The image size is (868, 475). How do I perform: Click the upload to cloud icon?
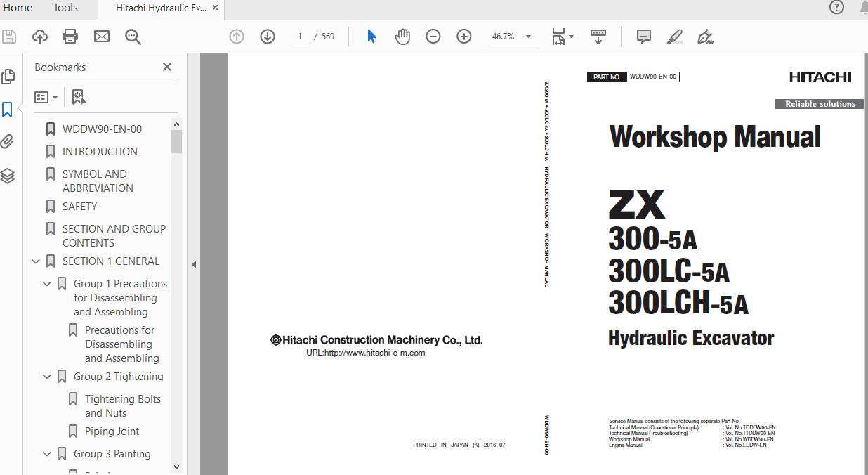click(x=40, y=37)
